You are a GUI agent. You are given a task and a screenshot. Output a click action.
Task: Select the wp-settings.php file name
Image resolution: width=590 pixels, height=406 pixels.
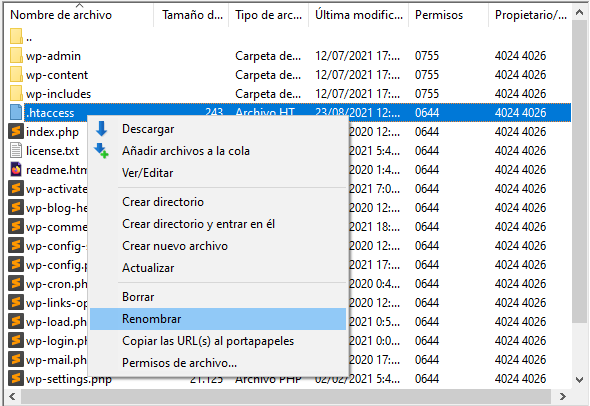68,379
